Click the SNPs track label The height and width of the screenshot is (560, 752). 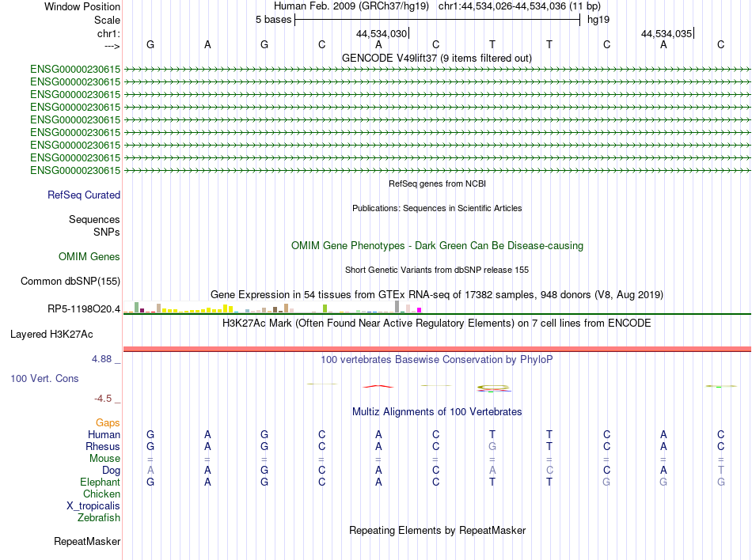107,232
